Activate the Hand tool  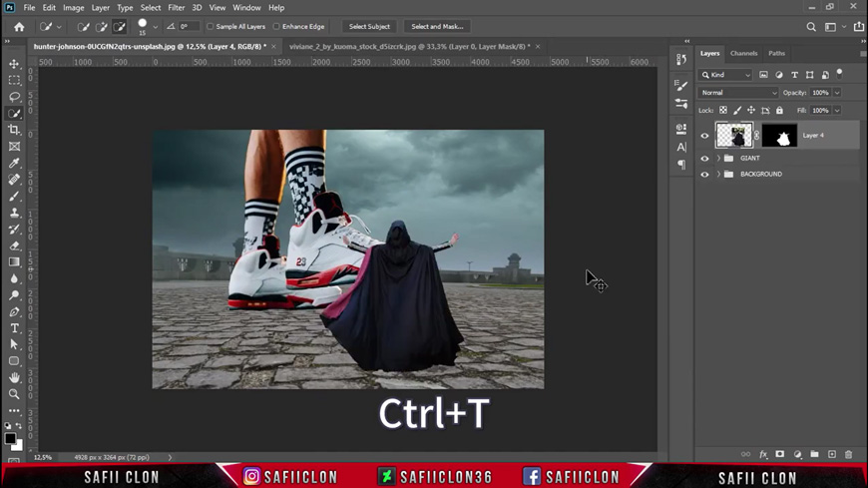coord(14,378)
